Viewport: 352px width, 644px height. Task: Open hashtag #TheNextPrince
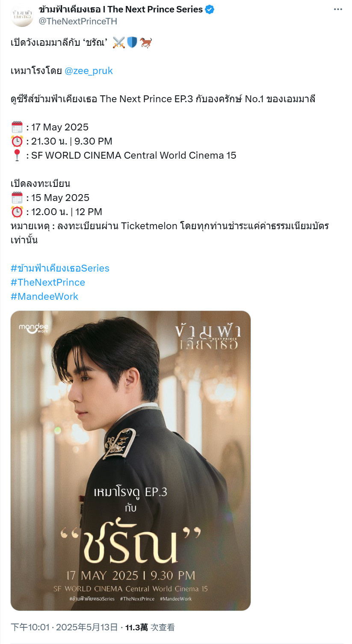48,282
